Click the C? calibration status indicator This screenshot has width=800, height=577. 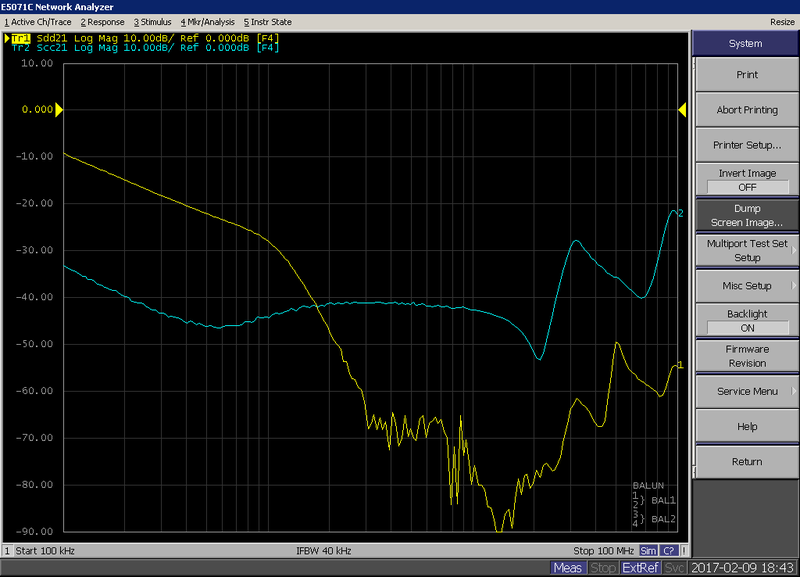(x=669, y=551)
